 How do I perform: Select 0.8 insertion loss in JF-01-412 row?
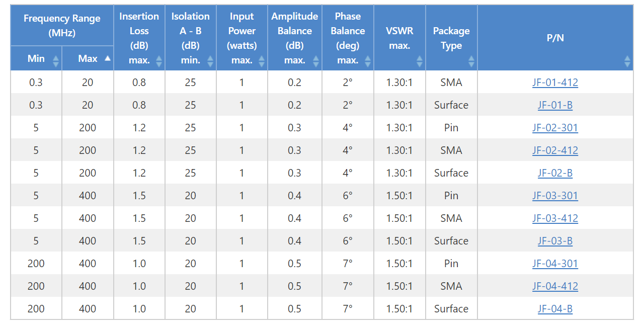[139, 83]
